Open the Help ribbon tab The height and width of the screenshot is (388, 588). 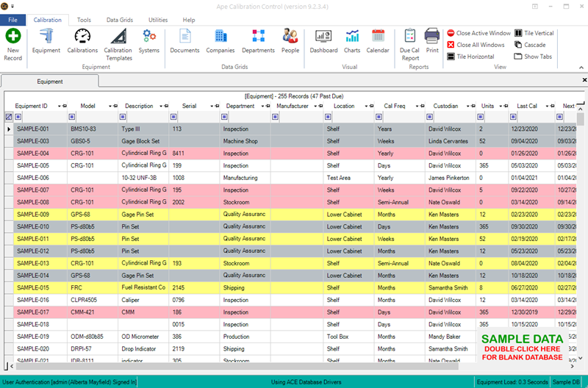click(x=189, y=20)
